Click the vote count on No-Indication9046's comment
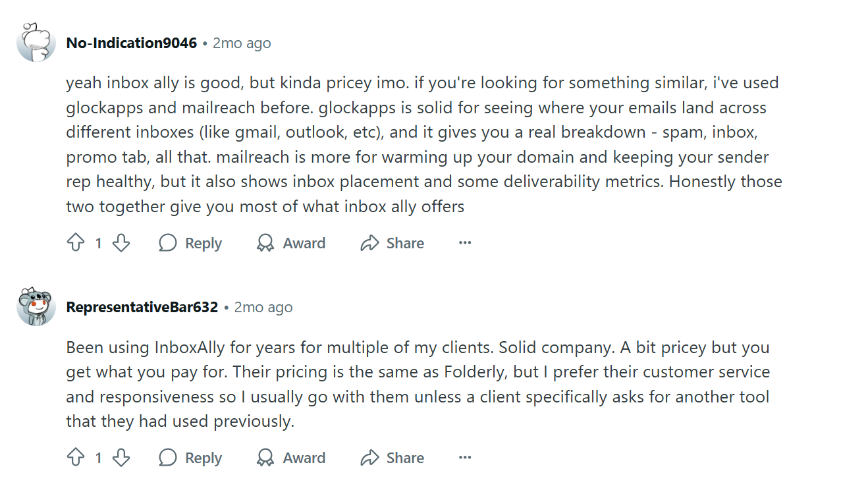The image size is (868, 494). (98, 243)
